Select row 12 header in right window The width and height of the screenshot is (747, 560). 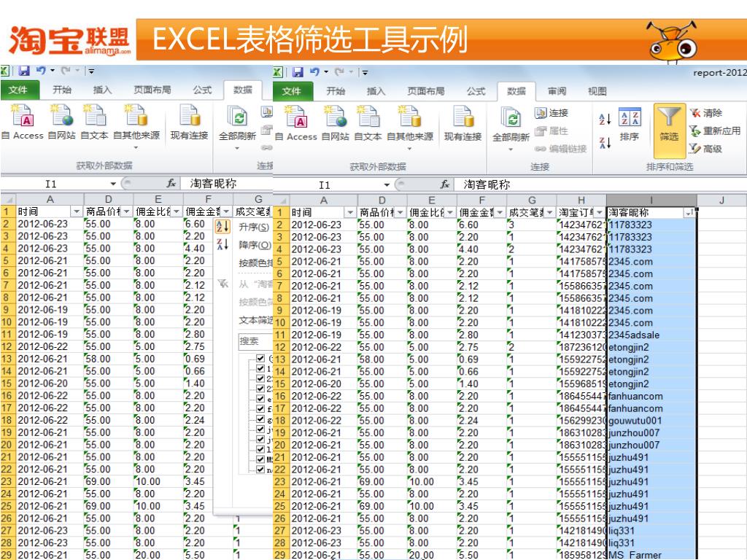[281, 347]
